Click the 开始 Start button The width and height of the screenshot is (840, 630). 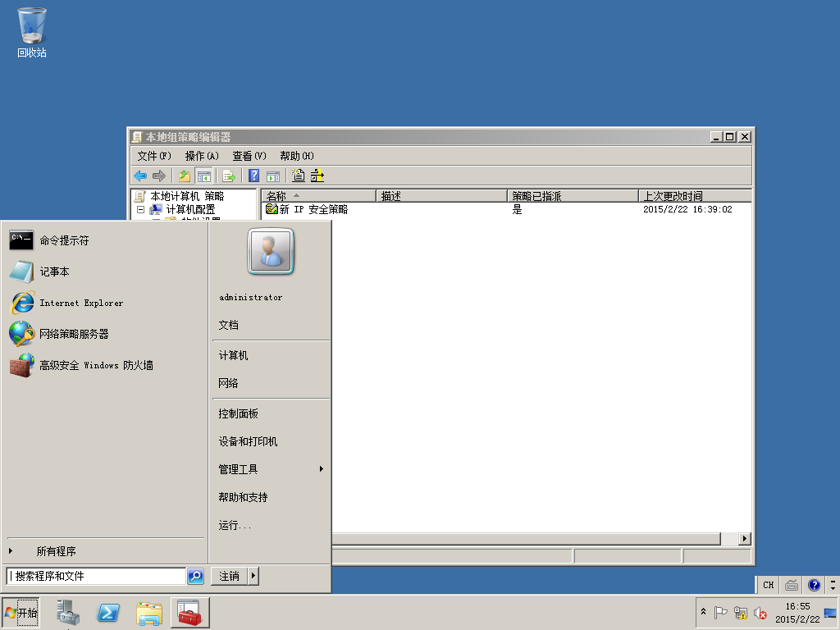(x=21, y=613)
